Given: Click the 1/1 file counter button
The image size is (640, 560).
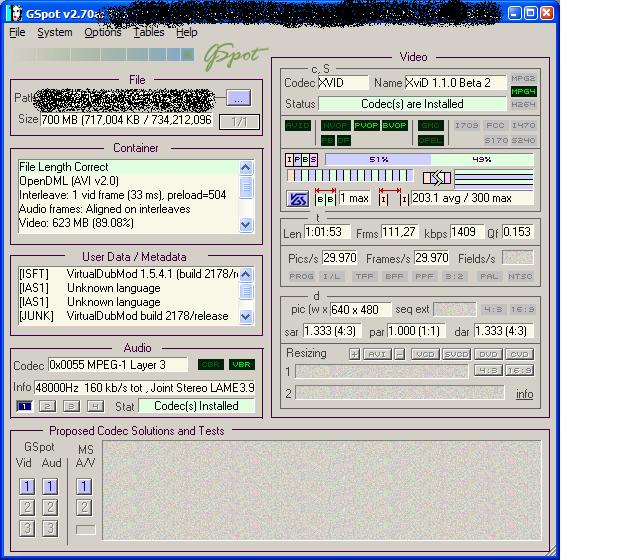Looking at the screenshot, I should [239, 122].
